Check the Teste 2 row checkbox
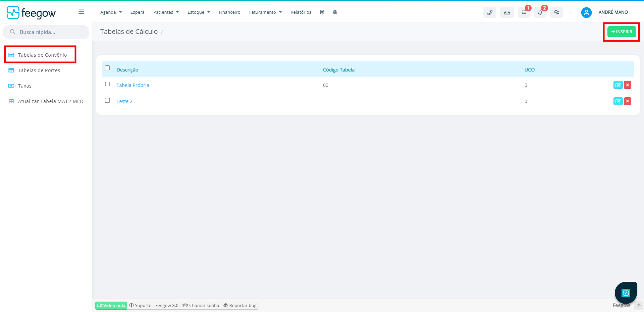The height and width of the screenshot is (312, 644). point(107,100)
